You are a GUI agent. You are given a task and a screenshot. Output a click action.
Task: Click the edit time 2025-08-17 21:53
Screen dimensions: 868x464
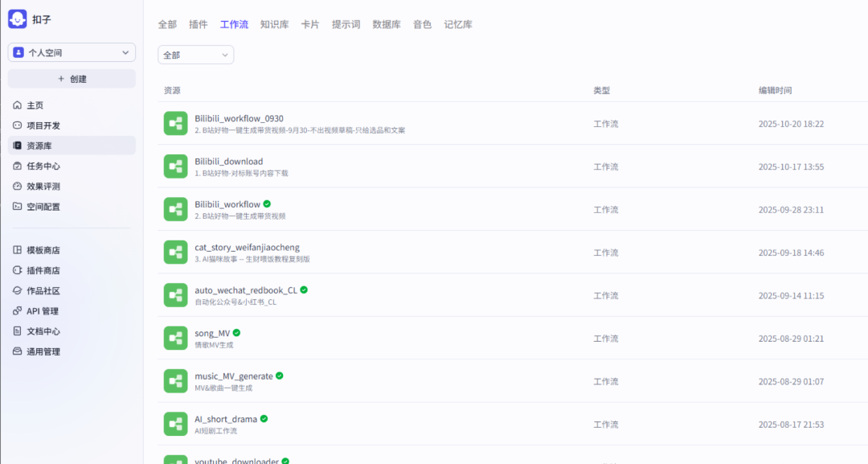pyautogui.click(x=791, y=425)
